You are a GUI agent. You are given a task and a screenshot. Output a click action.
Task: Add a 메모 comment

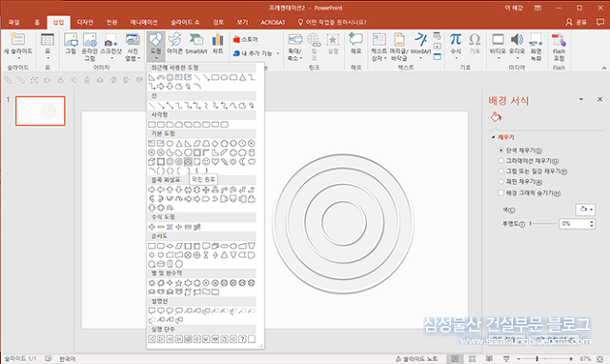(356, 44)
